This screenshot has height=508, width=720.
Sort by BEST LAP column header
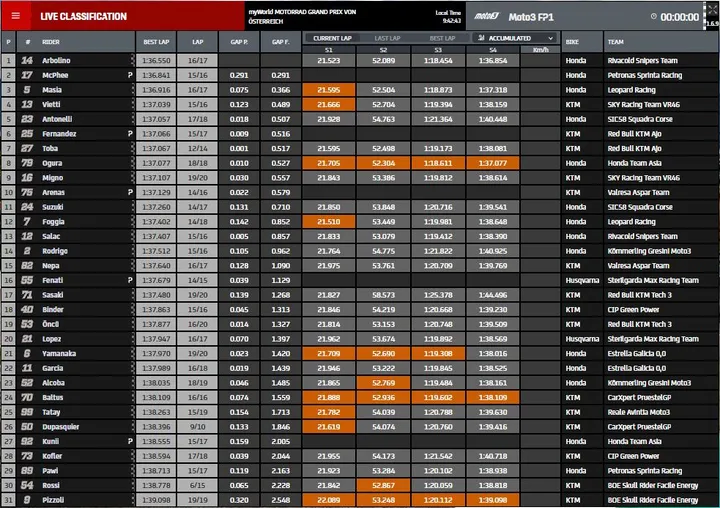[x=156, y=42]
